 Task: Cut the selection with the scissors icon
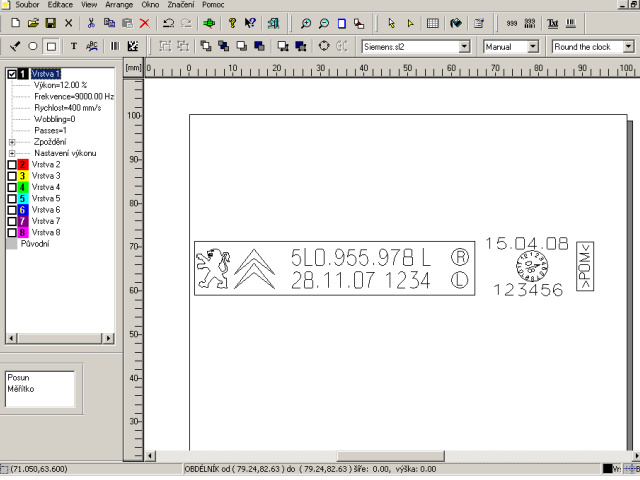click(91, 23)
